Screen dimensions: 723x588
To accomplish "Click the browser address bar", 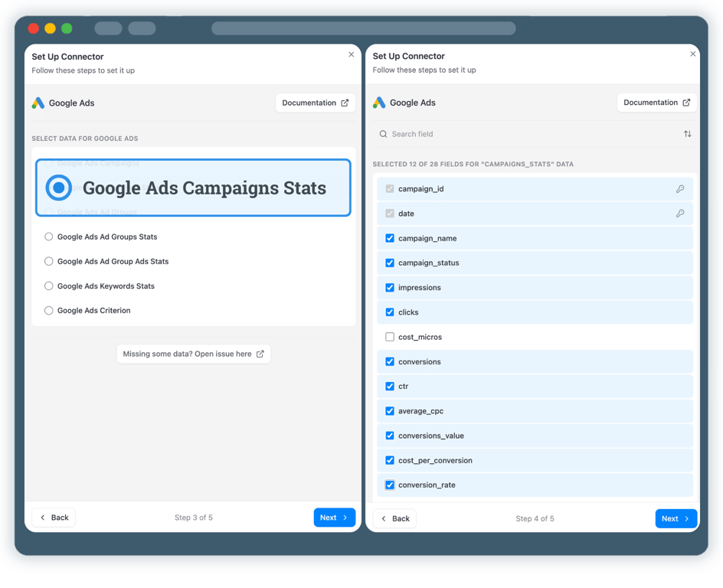I will point(363,28).
